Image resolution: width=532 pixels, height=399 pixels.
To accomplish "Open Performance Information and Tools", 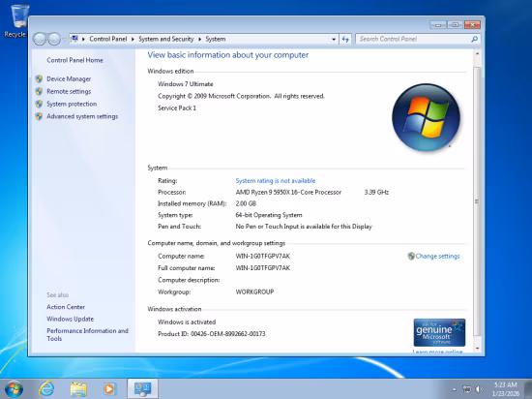I will point(87,334).
